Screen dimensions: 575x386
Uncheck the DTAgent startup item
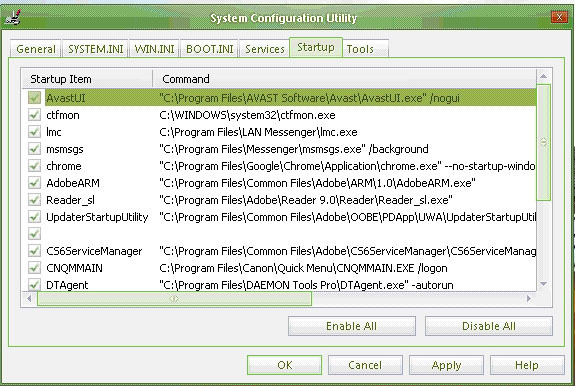[x=34, y=285]
